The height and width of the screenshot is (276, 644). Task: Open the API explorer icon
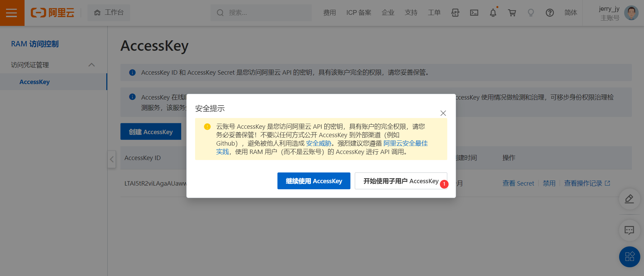pos(455,13)
